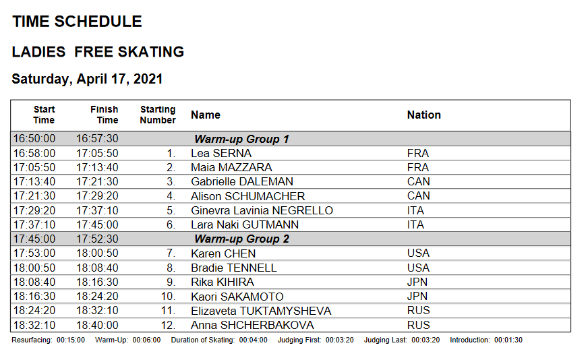This screenshot has width=588, height=364.
Task: Click the JPN nation for Kaori SAKAMOTO
Action: pyautogui.click(x=418, y=297)
